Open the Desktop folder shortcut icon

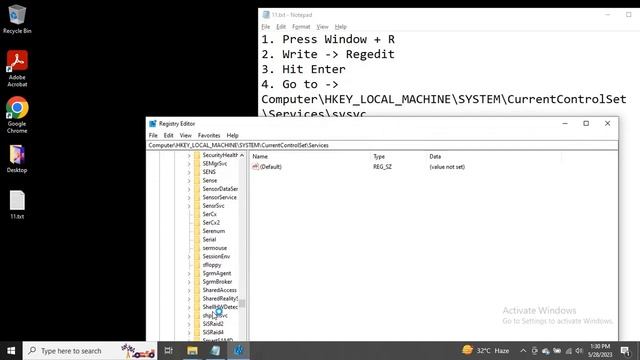click(x=17, y=159)
